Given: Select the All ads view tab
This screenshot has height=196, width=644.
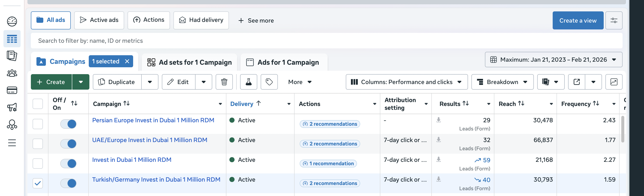Looking at the screenshot, I should click(x=51, y=20).
